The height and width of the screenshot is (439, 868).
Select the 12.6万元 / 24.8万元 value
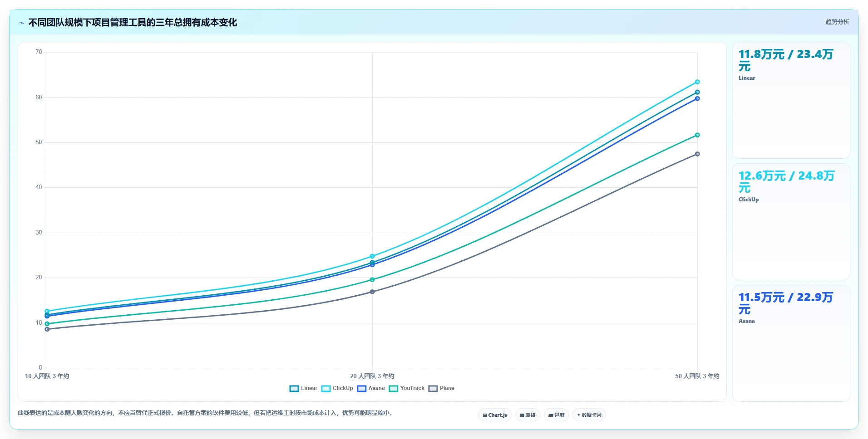pos(786,182)
